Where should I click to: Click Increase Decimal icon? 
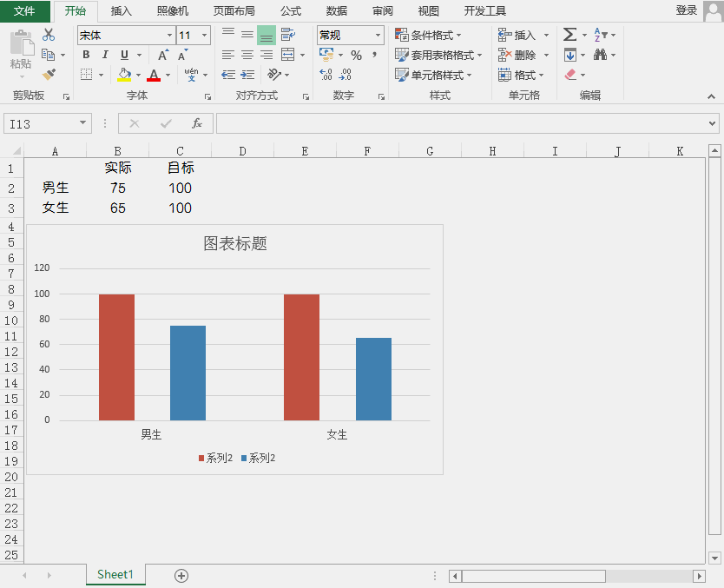pos(326,75)
